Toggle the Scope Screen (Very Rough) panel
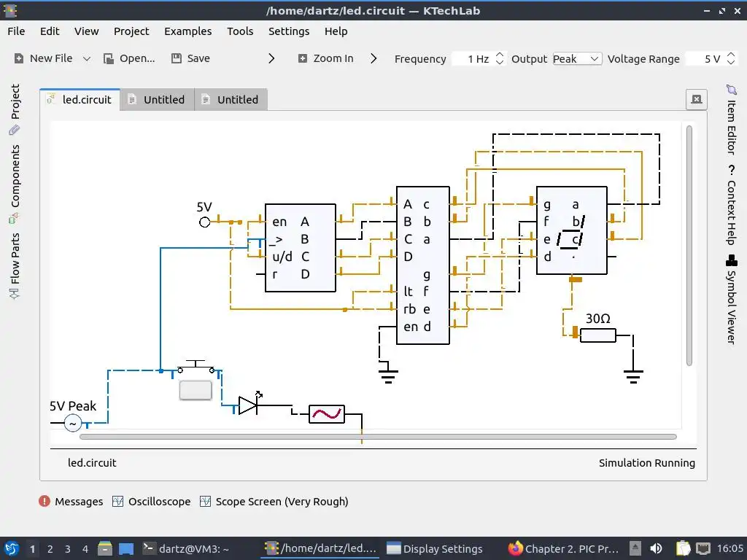This screenshot has height=560, width=747. tap(274, 502)
